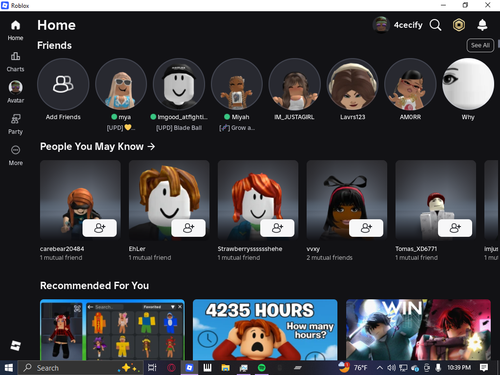Open Task View on taskbar
The width and height of the screenshot is (500, 375).
[x=152, y=368]
